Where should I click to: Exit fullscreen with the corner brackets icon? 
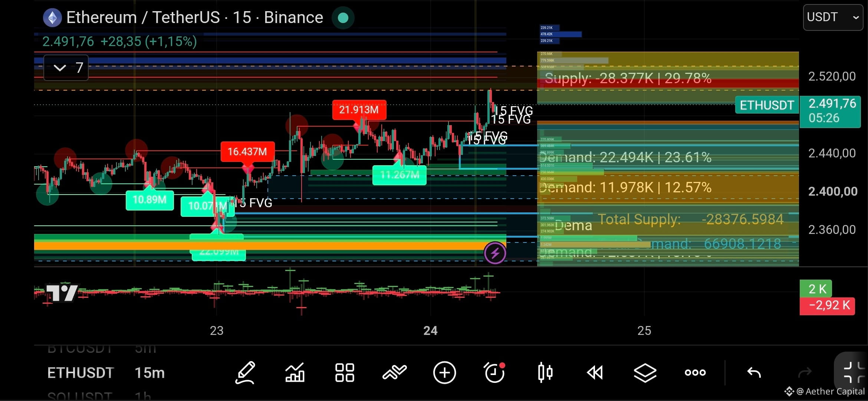coord(855,372)
